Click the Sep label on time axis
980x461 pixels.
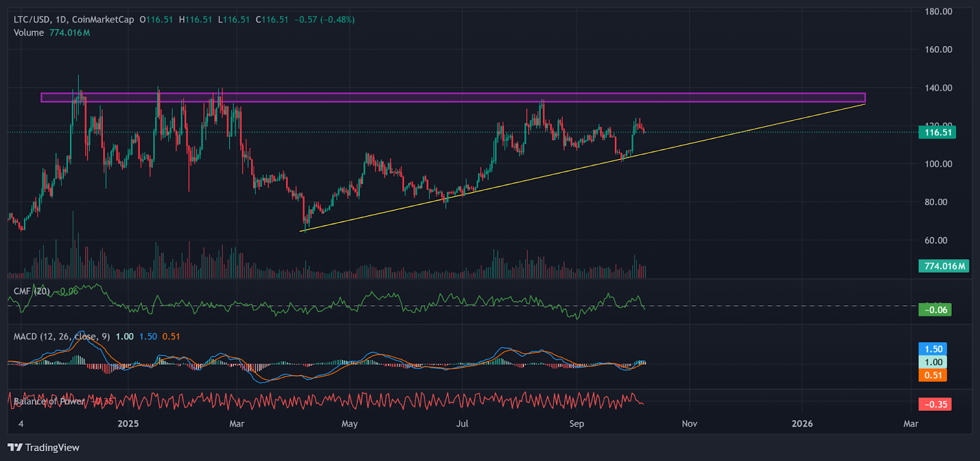click(576, 424)
